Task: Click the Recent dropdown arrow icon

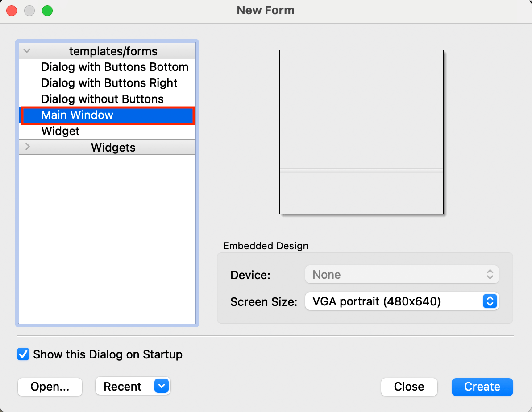Action: coord(162,386)
